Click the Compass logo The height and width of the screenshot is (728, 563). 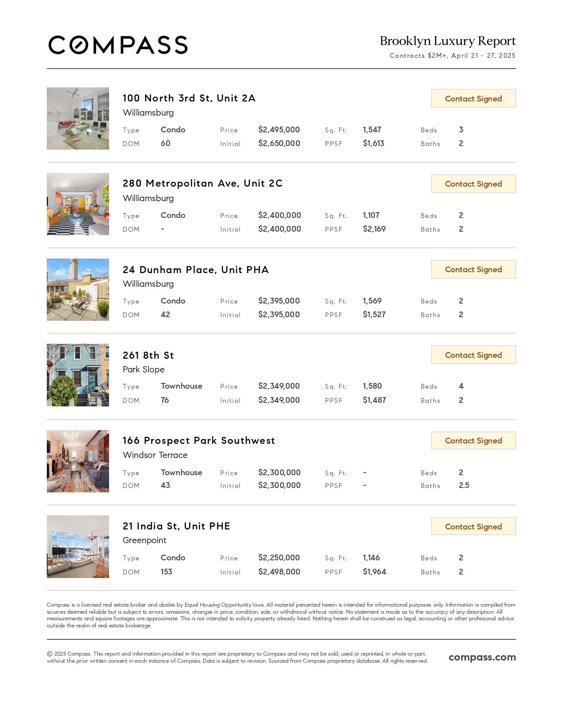click(x=118, y=45)
